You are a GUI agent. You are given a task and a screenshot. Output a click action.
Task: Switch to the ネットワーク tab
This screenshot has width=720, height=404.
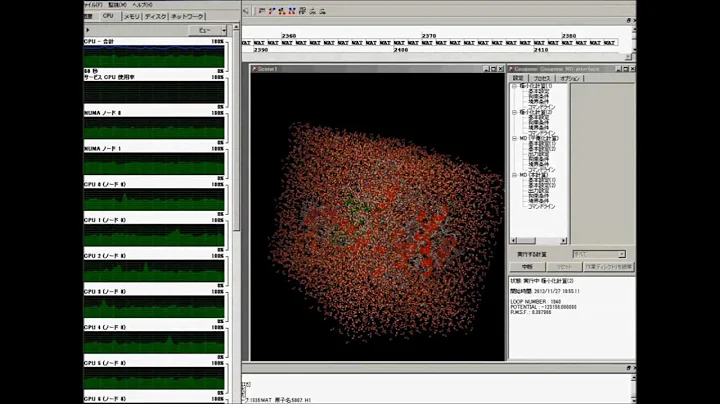(187, 17)
